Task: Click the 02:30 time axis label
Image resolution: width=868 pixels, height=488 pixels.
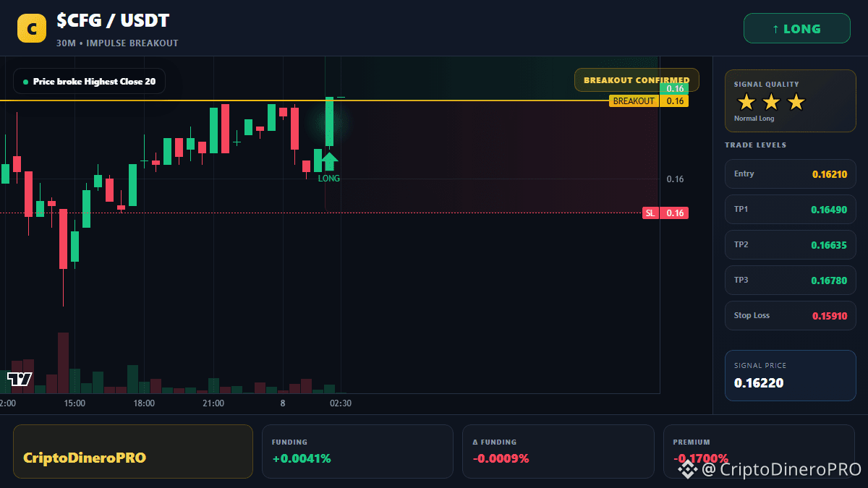Action: click(341, 403)
